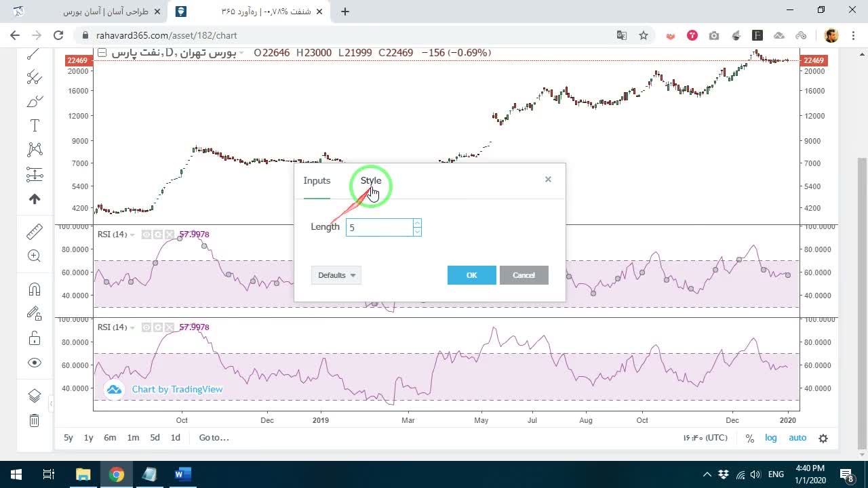This screenshot has width=868, height=488.
Task: Open the object tree layers icon
Action: click(x=35, y=396)
